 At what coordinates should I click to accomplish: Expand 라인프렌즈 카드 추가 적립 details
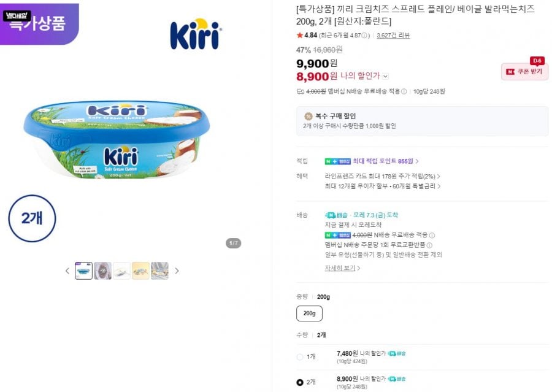[x=382, y=176]
